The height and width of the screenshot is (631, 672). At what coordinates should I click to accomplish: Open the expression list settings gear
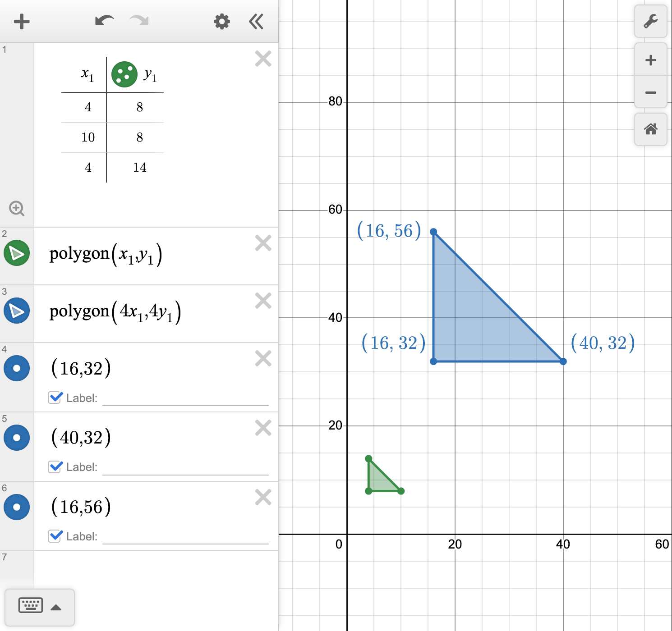221,21
